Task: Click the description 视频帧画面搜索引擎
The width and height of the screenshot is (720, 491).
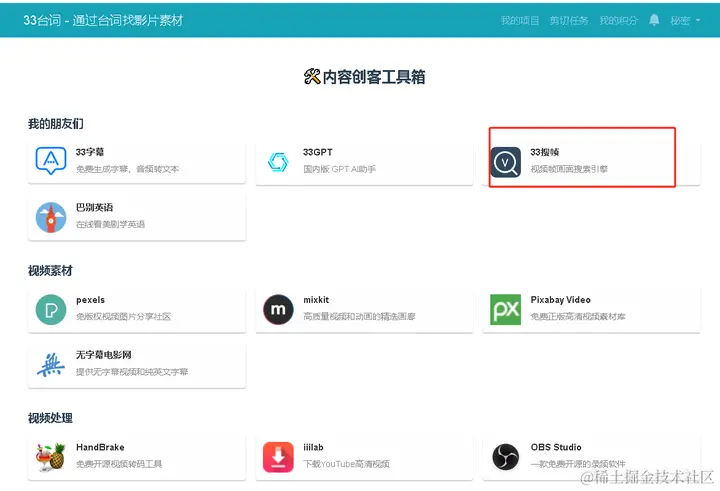Action: click(x=569, y=169)
